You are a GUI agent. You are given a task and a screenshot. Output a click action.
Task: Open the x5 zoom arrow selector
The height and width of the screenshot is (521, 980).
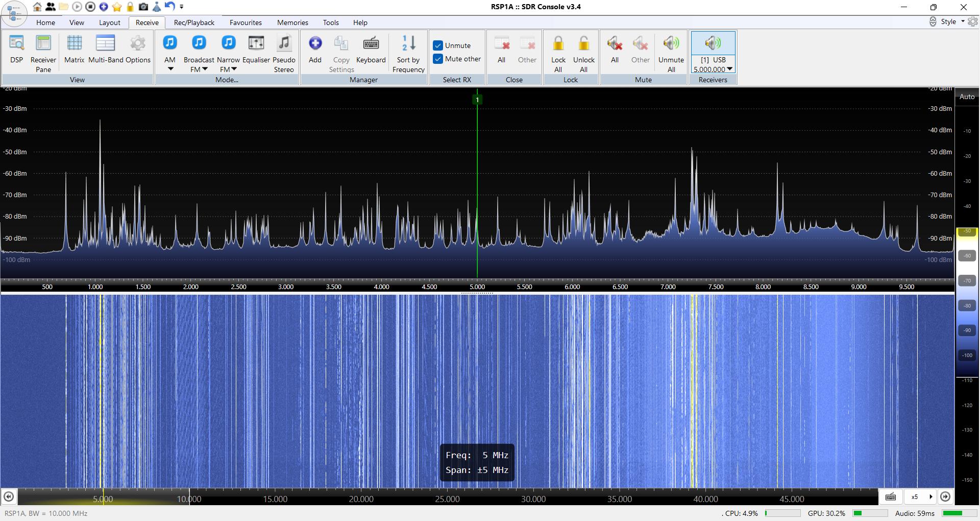(931, 496)
